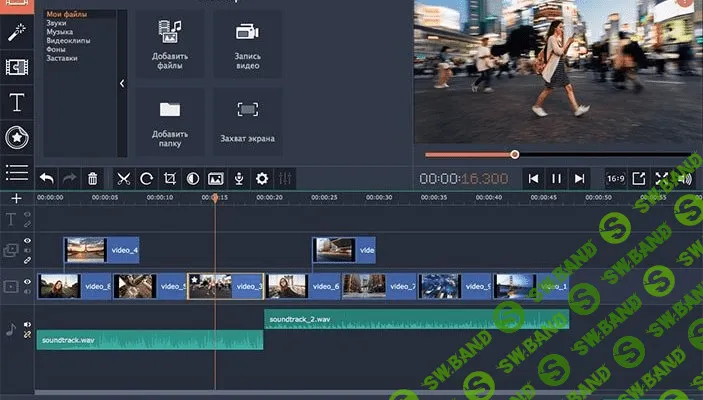Select video_5 clip on timeline
This screenshot has width=703, height=400.
point(150,286)
